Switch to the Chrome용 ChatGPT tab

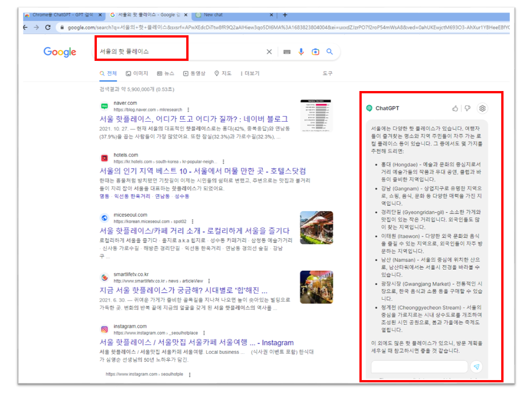(x=63, y=15)
